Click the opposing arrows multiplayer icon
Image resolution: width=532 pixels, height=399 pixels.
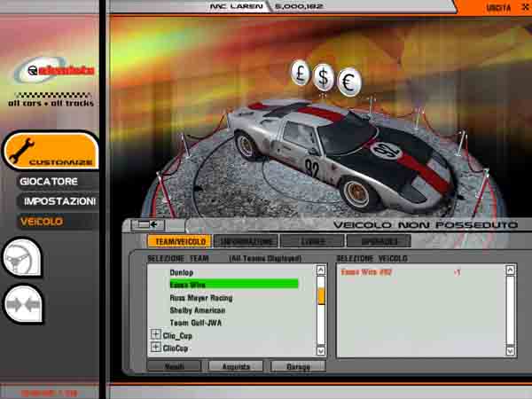(24, 304)
